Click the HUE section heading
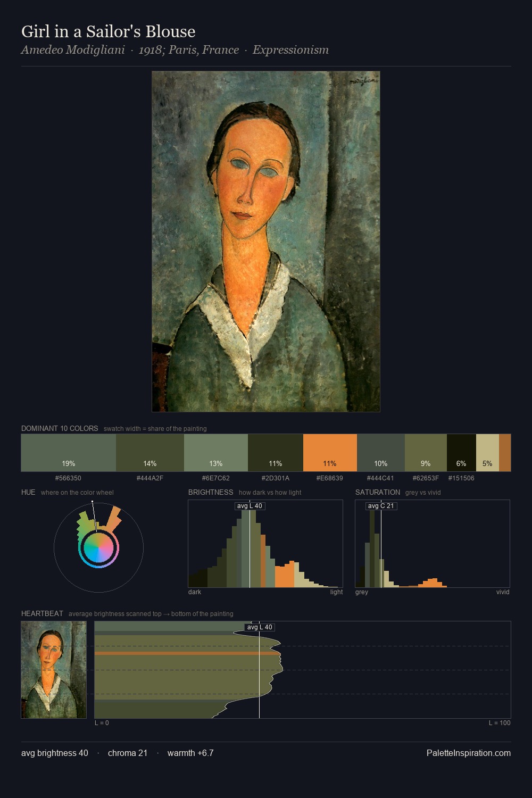Image resolution: width=532 pixels, height=798 pixels. [28, 492]
